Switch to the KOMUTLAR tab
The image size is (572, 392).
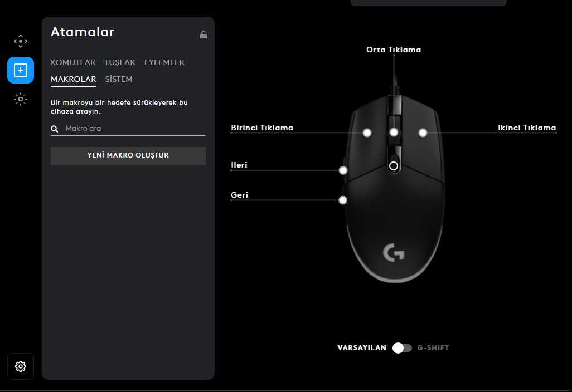coord(73,62)
